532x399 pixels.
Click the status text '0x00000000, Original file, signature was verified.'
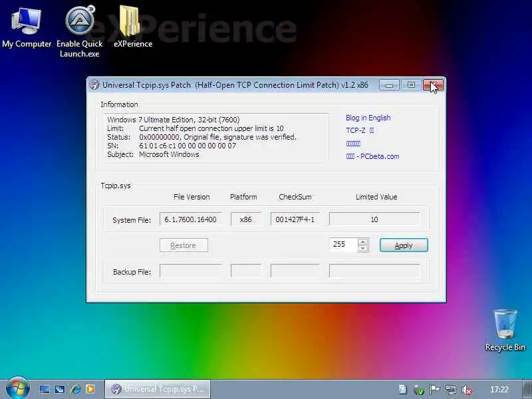coord(218,137)
